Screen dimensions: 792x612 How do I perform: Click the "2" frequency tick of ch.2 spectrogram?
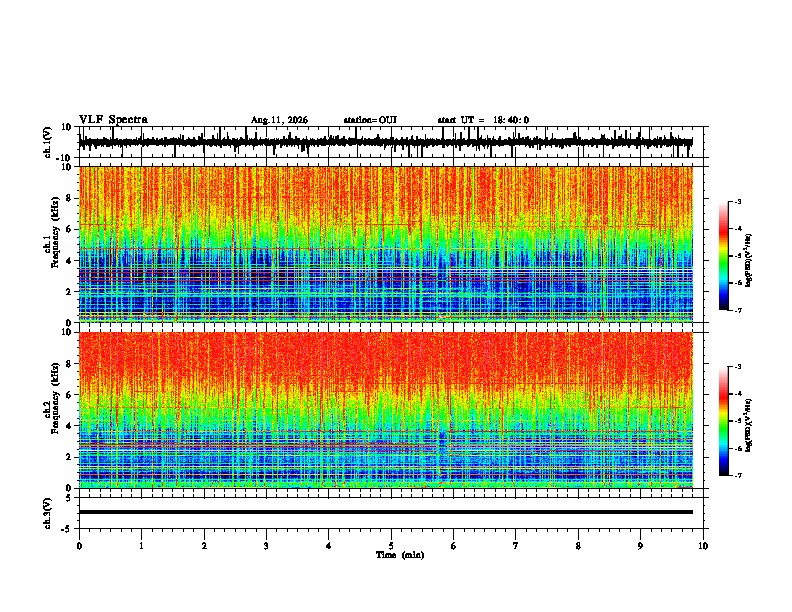(x=70, y=457)
